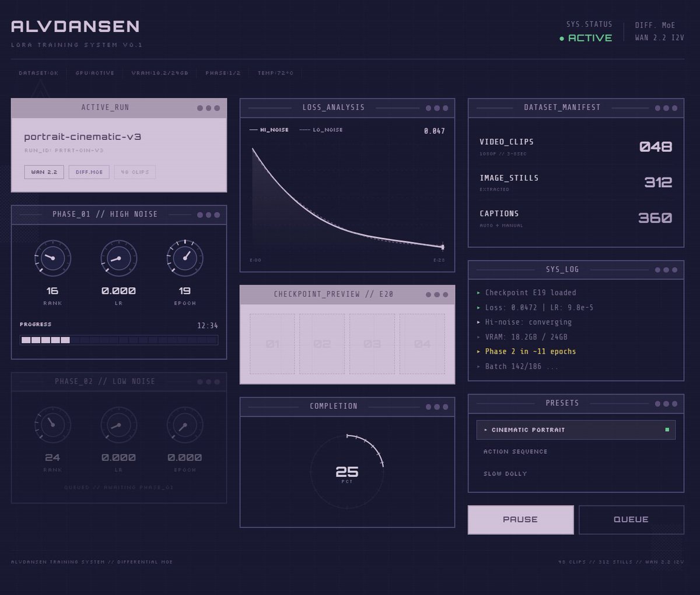Click the TEMP:72°C status chip

point(275,73)
